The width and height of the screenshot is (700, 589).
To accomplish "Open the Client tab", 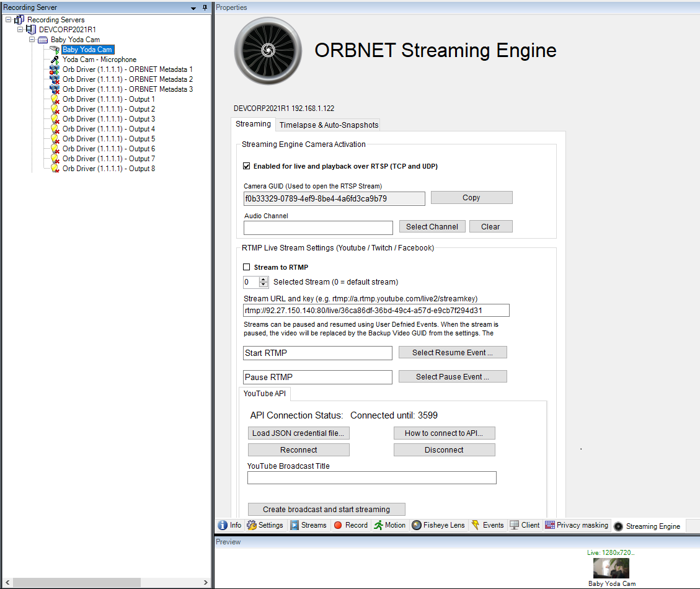I will click(x=525, y=525).
